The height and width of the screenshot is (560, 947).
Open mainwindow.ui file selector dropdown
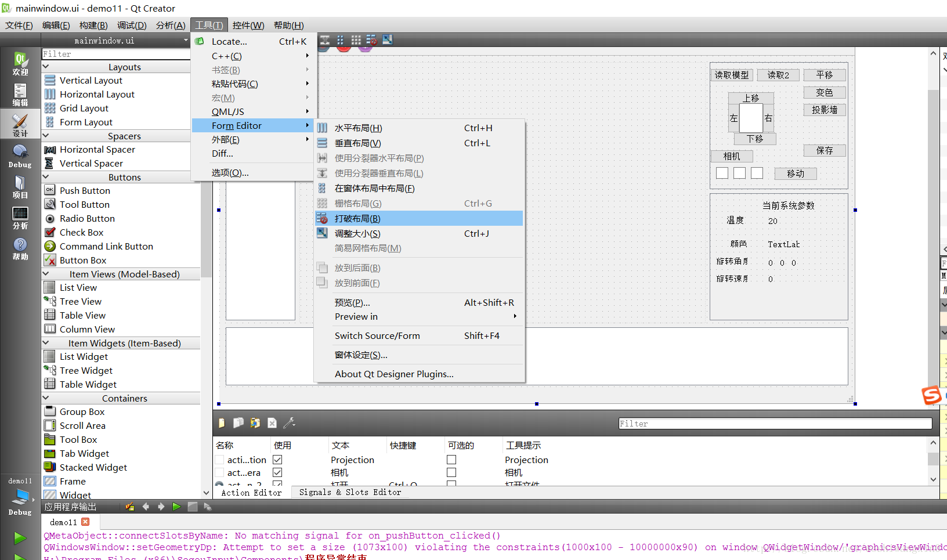[116, 41]
